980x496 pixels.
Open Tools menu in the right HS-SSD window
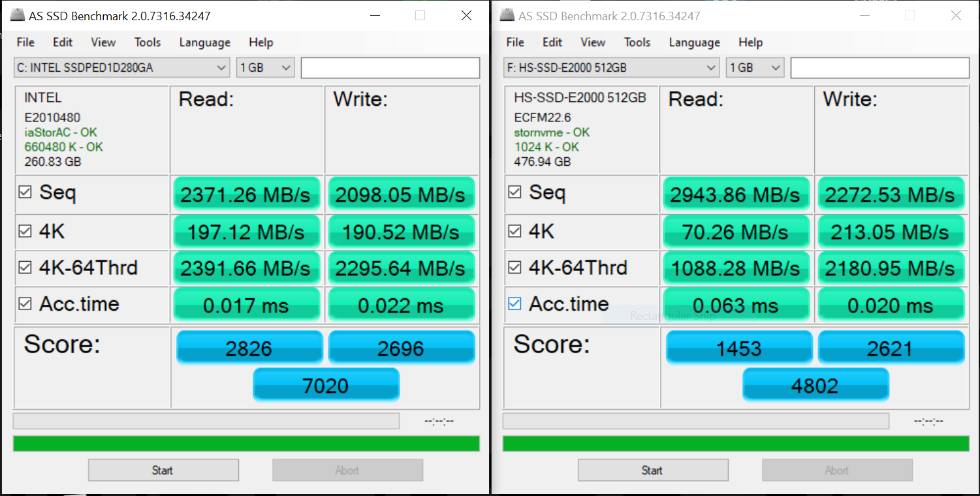pyautogui.click(x=637, y=42)
